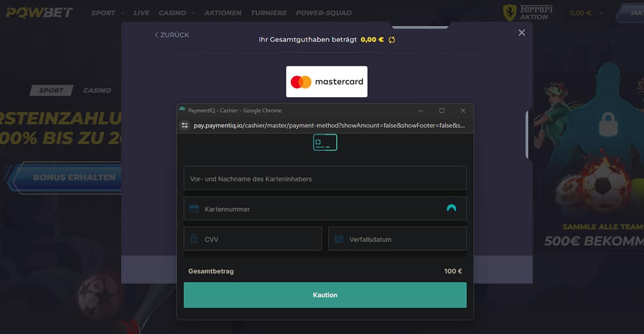This screenshot has width=644, height=334.
Task: Focus the Kartennummer input field
Action: tap(325, 209)
